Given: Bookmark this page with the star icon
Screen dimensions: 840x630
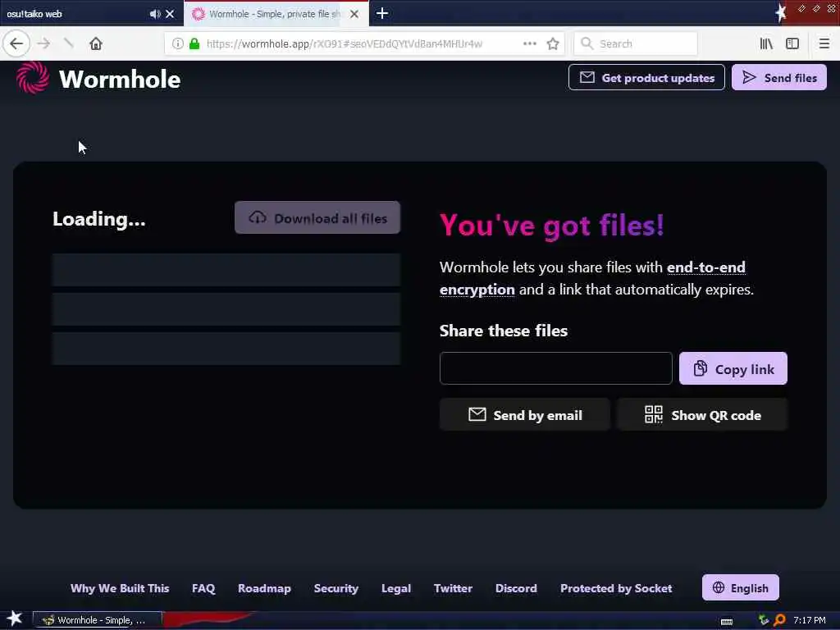Looking at the screenshot, I should pos(553,43).
